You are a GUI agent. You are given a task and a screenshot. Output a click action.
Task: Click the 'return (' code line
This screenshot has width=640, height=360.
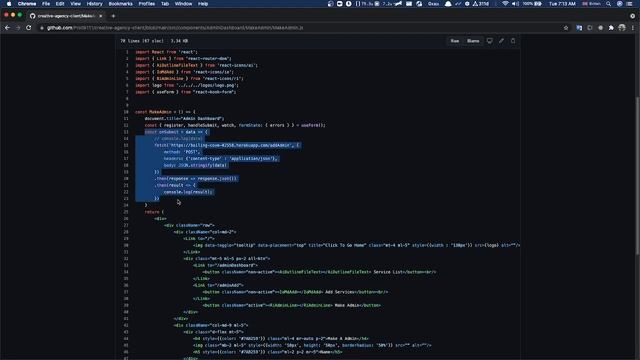pyautogui.click(x=154, y=212)
